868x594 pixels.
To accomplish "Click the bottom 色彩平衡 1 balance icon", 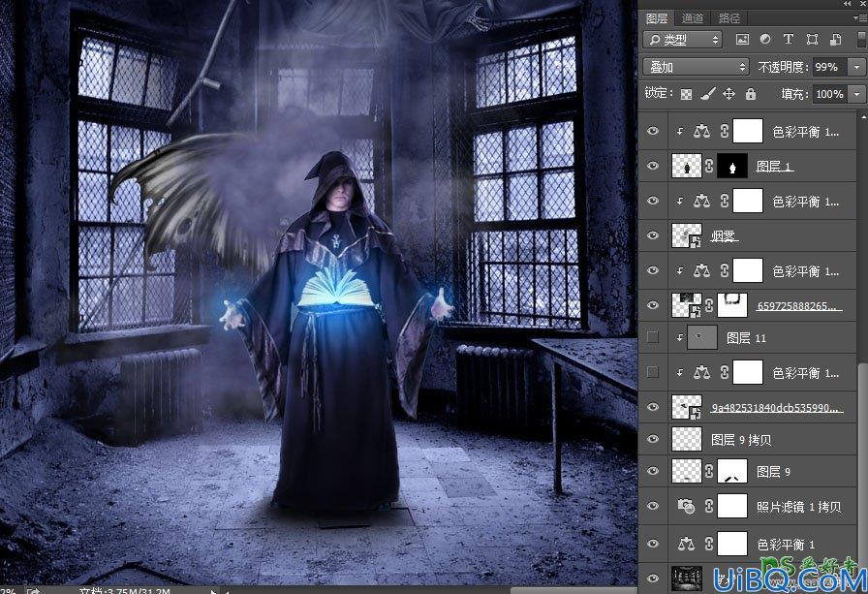I will point(686,544).
